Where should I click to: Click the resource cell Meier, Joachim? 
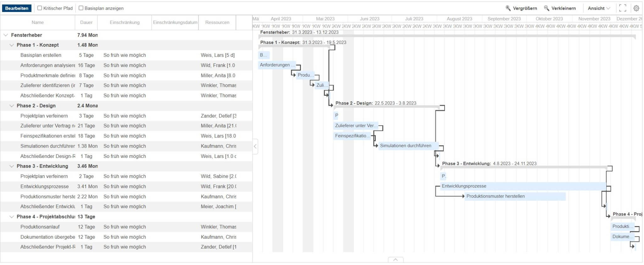tap(218, 207)
